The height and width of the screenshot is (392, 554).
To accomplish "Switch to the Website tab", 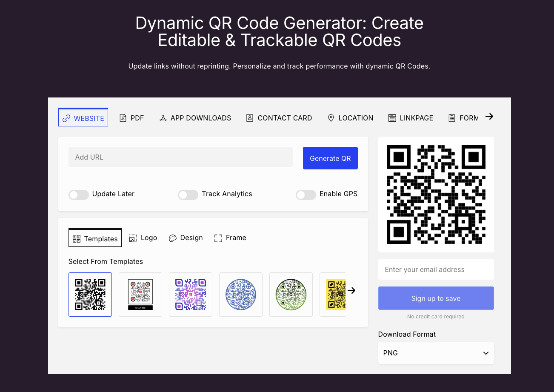I will [x=83, y=118].
